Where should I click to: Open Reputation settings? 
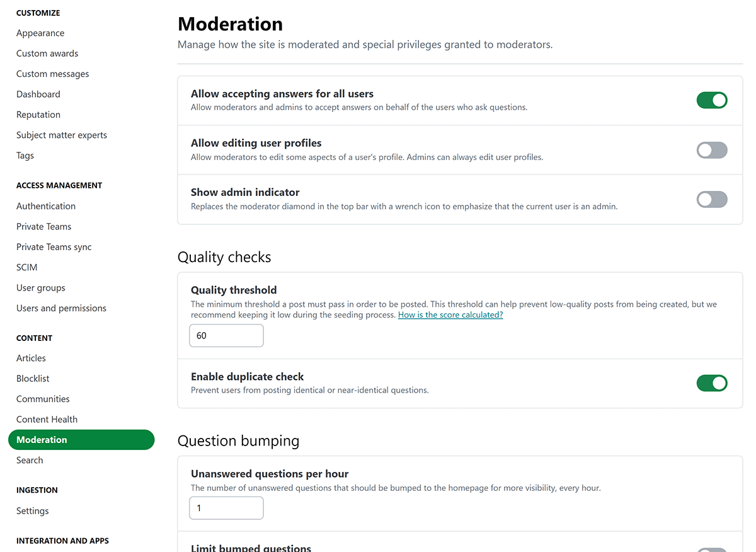(x=38, y=115)
